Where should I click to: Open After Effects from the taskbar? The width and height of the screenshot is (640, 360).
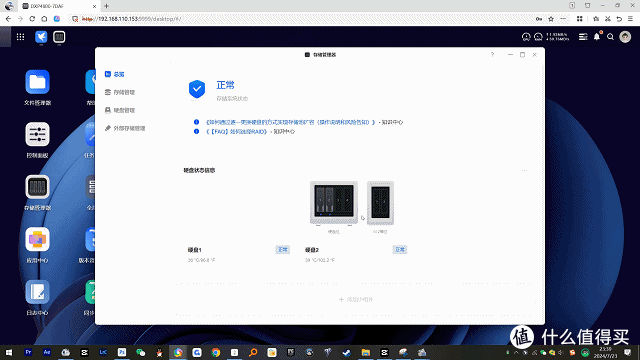point(47,352)
